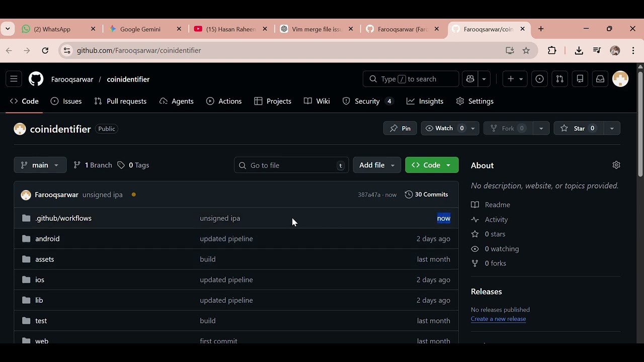The height and width of the screenshot is (362, 644).
Task: Open the test folder
Action: click(x=41, y=321)
